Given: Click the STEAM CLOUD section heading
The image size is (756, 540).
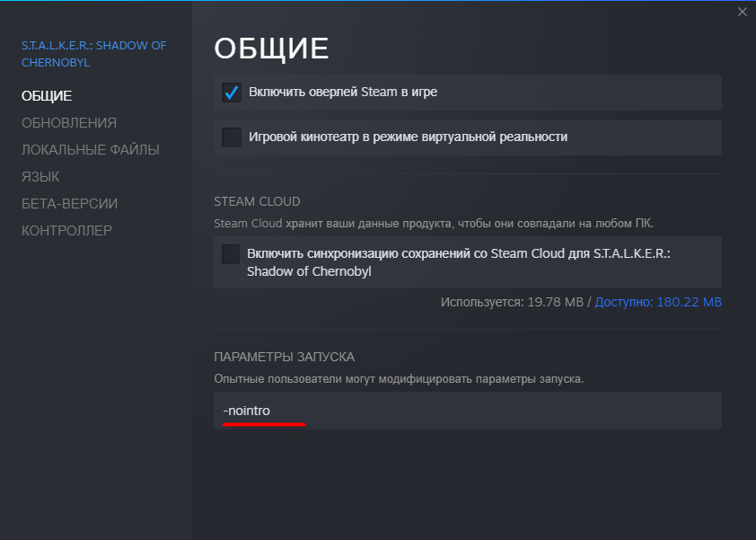Looking at the screenshot, I should tap(257, 201).
